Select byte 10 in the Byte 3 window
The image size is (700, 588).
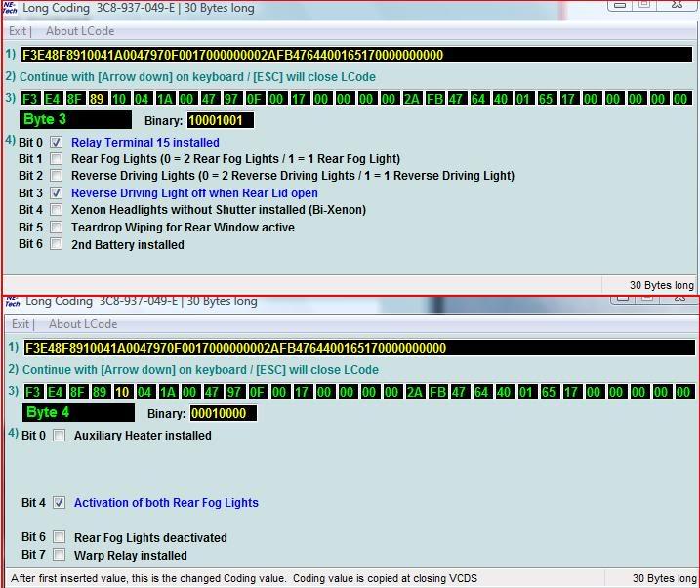119,99
